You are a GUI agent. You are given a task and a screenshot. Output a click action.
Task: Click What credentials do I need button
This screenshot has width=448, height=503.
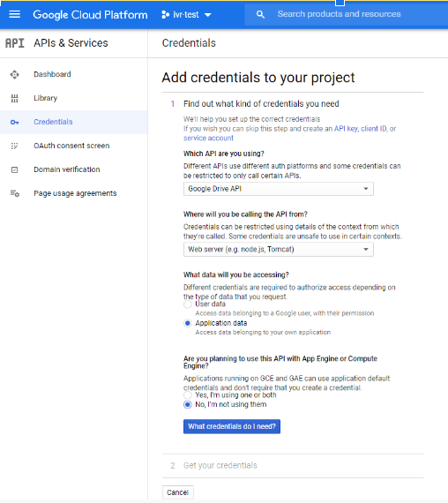tap(232, 426)
